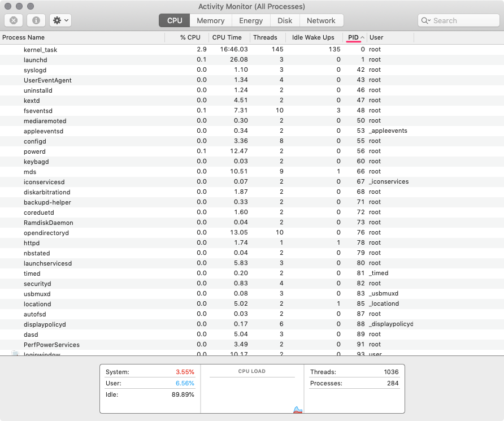The image size is (504, 421).
Task: Select the configd process row
Action: pyautogui.click(x=252, y=141)
